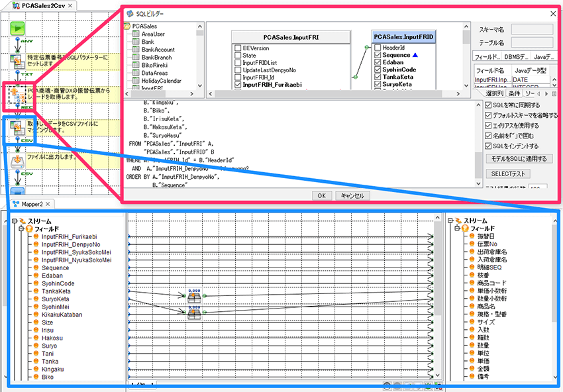Click the スキーマ名 input field

[532, 30]
